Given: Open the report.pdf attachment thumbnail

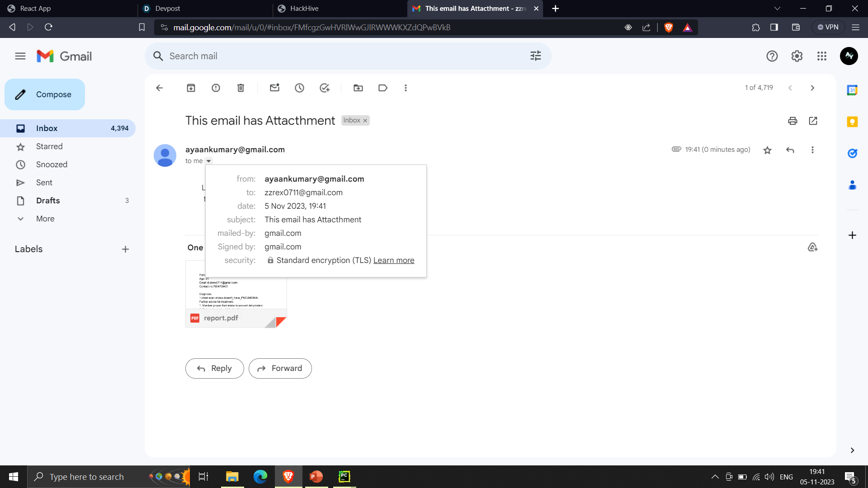Looking at the screenshot, I should [x=236, y=294].
